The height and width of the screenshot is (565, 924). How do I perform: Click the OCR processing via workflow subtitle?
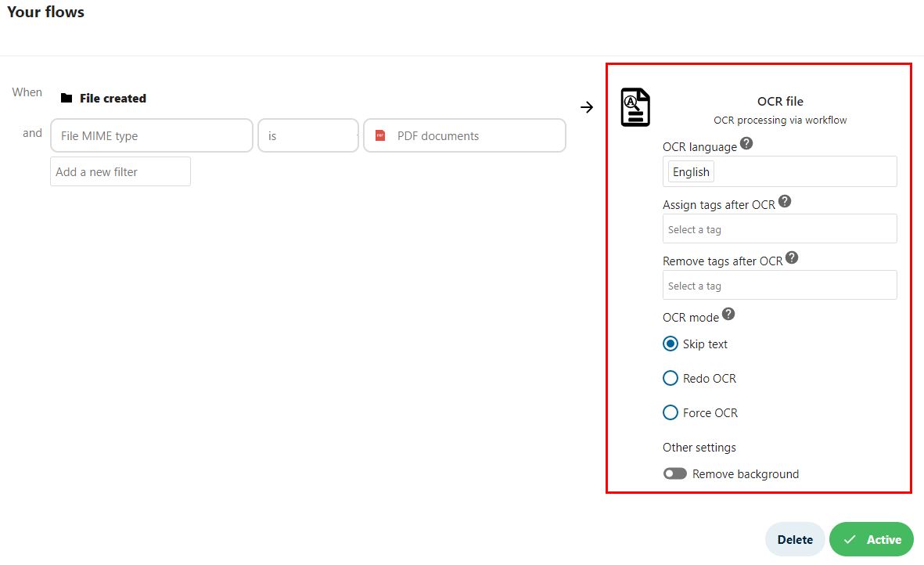point(780,121)
